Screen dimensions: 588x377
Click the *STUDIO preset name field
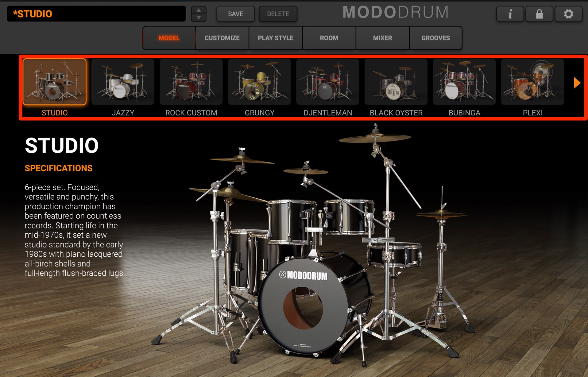[96, 14]
